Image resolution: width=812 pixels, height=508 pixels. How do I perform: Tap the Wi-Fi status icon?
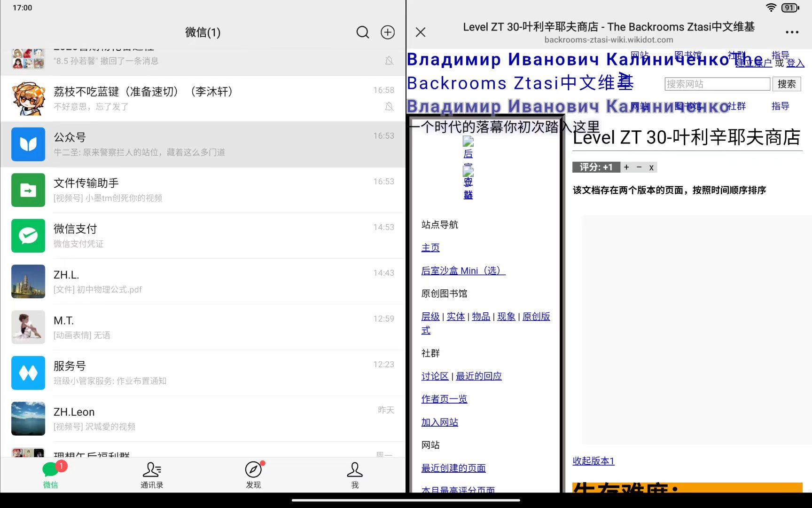pos(771,8)
